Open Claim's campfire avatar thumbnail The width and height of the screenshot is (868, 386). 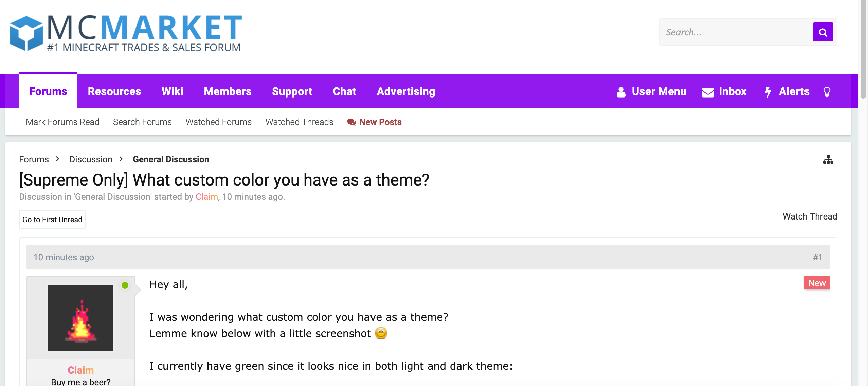[81, 318]
